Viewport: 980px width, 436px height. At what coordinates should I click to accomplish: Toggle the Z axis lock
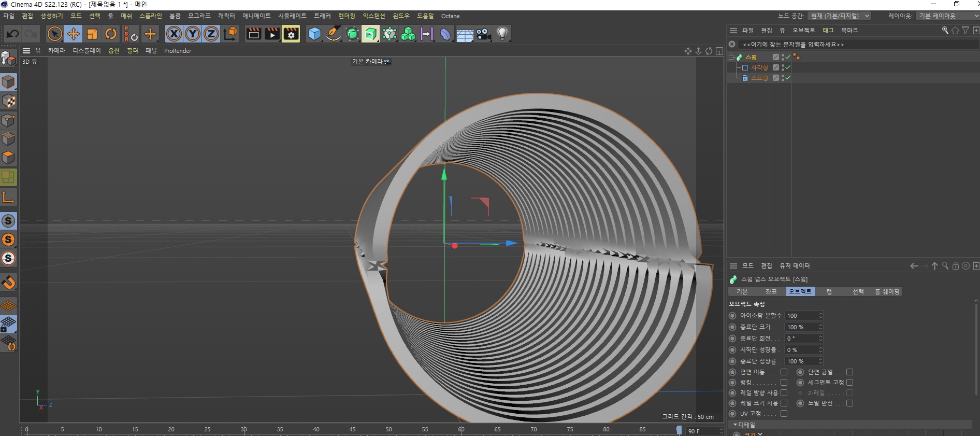point(211,34)
